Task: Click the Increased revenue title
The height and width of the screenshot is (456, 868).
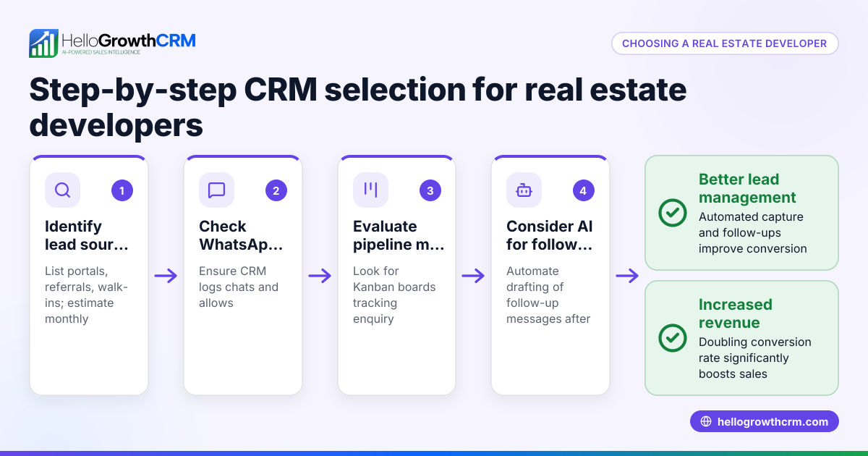Action: click(736, 313)
